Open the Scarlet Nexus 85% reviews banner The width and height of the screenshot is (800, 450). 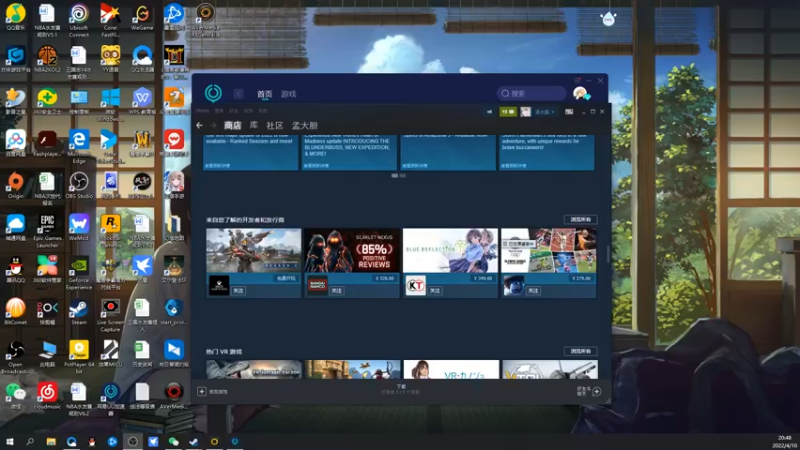tap(352, 250)
